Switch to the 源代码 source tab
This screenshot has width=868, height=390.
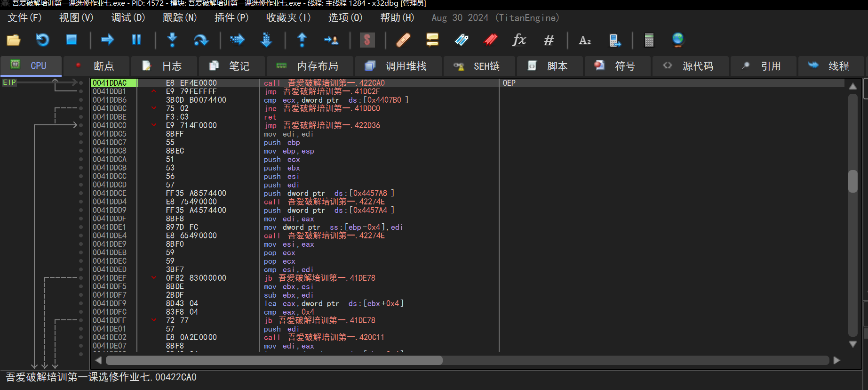[691, 66]
